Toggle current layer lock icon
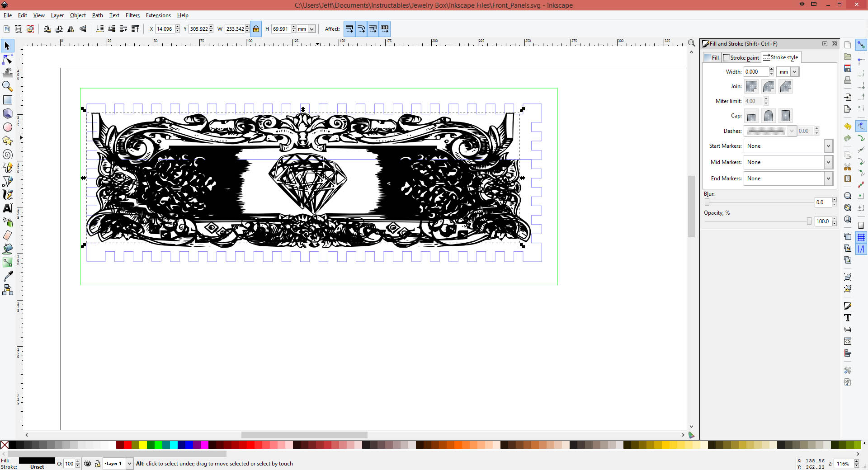Image resolution: width=868 pixels, height=470 pixels. pos(97,464)
